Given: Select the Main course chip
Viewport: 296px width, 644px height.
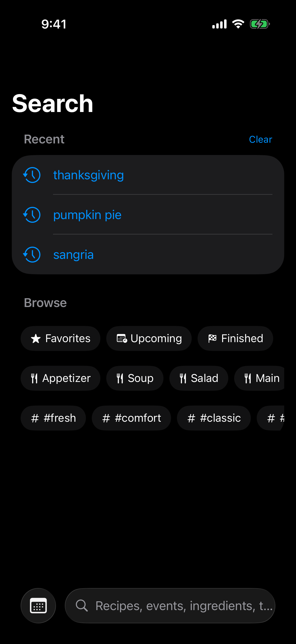Looking at the screenshot, I should [x=259, y=378].
